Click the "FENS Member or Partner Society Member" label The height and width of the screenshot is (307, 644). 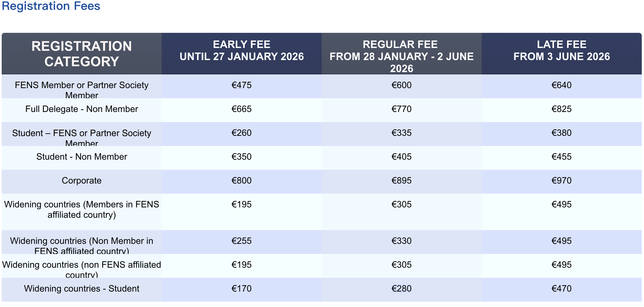81,90
